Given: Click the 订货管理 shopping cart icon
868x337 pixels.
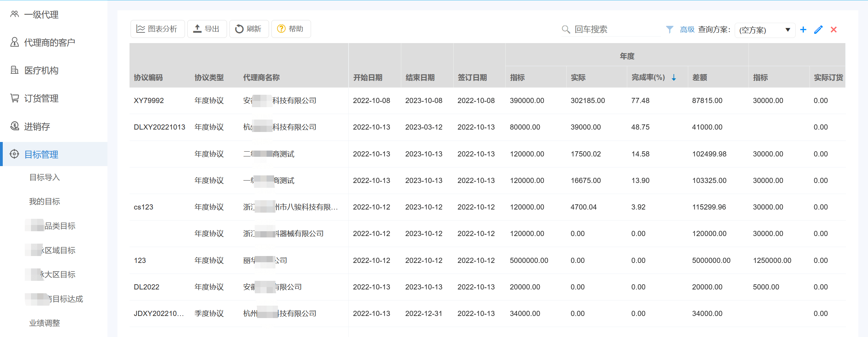Looking at the screenshot, I should (14, 99).
